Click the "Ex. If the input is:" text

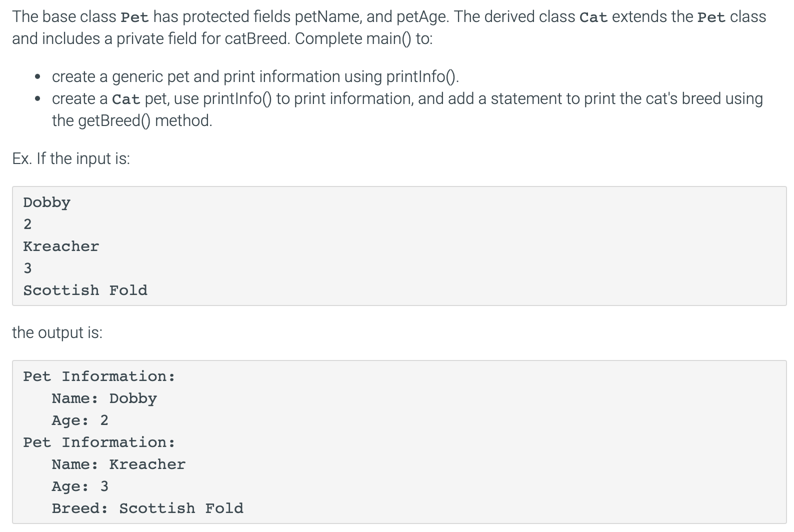pos(71,158)
